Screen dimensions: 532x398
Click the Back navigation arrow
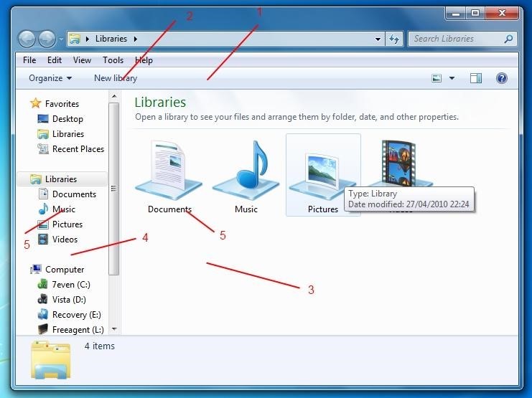tap(27, 39)
